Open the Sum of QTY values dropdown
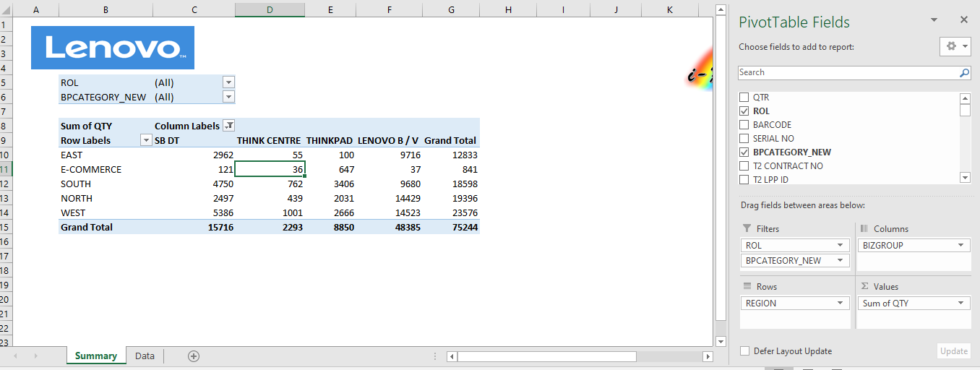The width and height of the screenshot is (980, 370). click(960, 304)
